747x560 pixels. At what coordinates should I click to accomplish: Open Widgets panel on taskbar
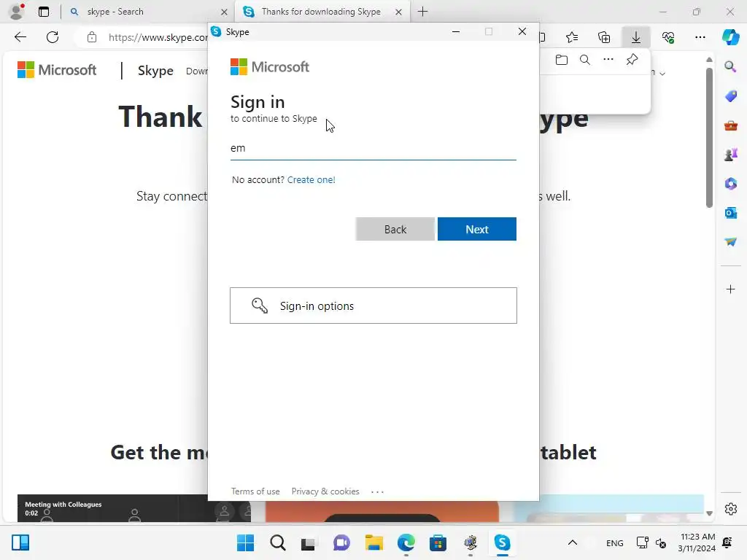point(20,542)
